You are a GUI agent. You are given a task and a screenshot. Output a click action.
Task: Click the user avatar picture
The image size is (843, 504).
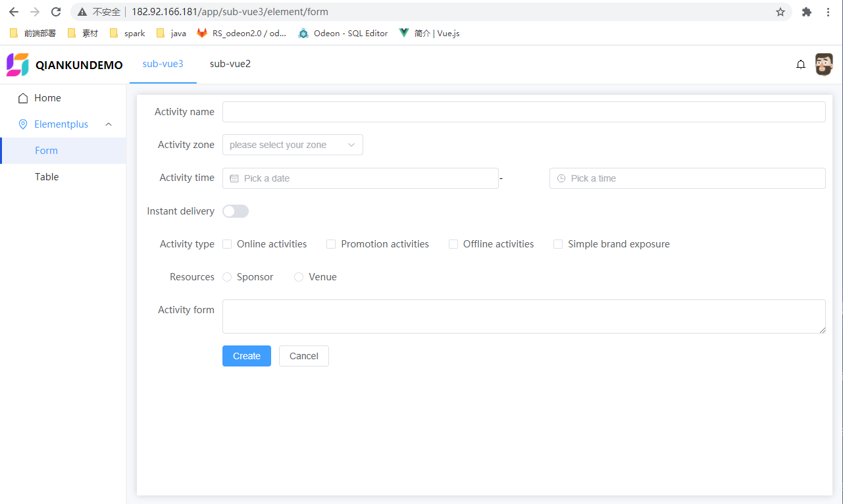pos(824,64)
